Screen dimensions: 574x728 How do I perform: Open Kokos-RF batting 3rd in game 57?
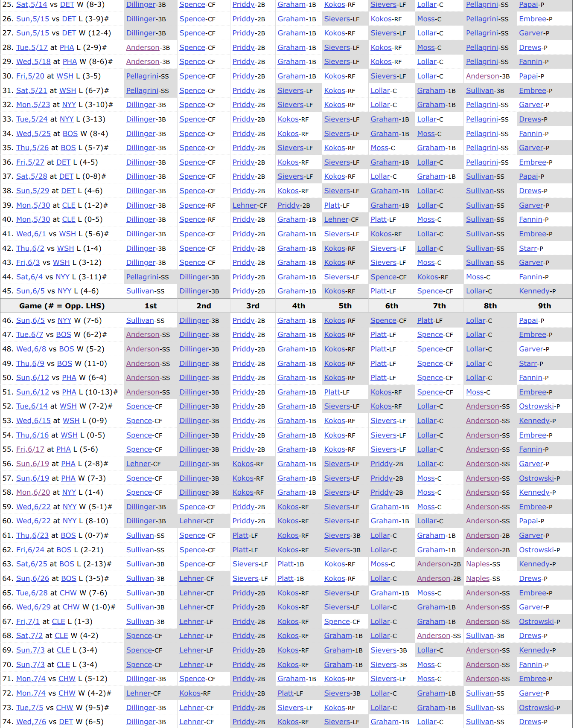[243, 479]
